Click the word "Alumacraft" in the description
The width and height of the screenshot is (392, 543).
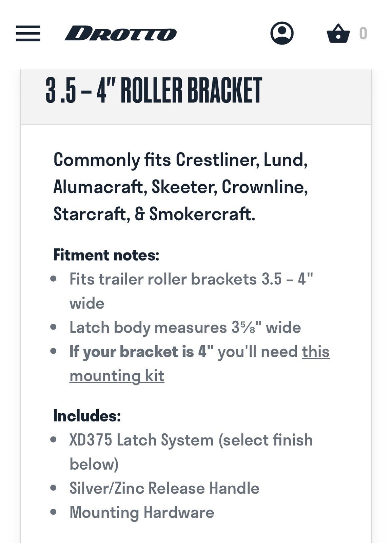[98, 187]
